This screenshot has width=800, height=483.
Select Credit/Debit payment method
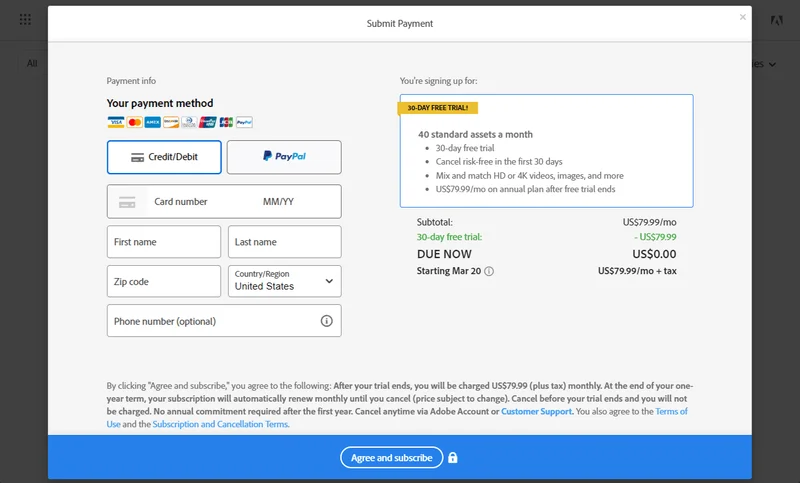164,157
